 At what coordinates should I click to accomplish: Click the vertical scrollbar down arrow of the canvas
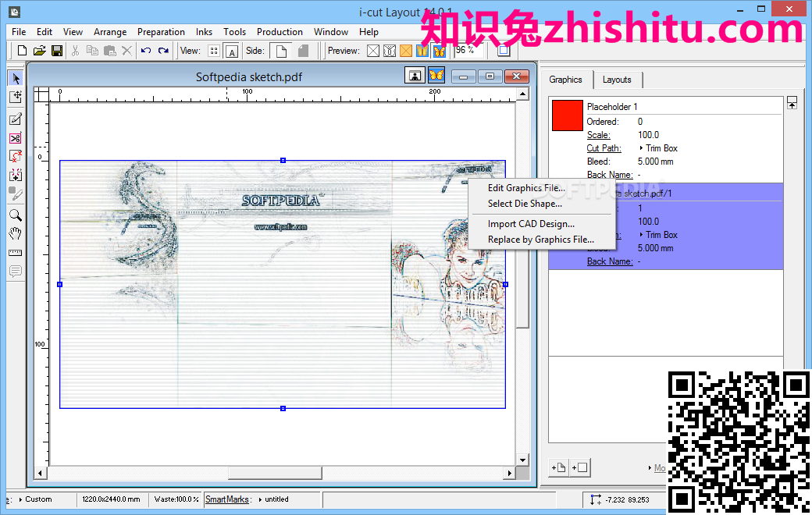click(x=522, y=460)
